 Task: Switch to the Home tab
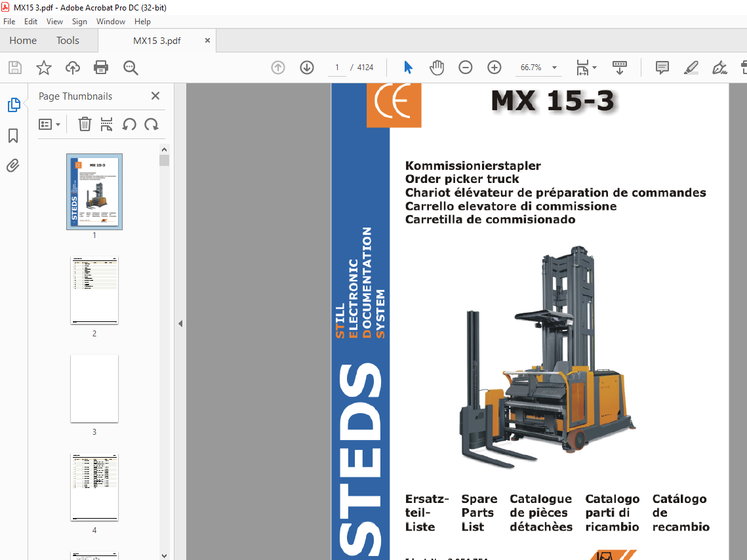point(23,41)
